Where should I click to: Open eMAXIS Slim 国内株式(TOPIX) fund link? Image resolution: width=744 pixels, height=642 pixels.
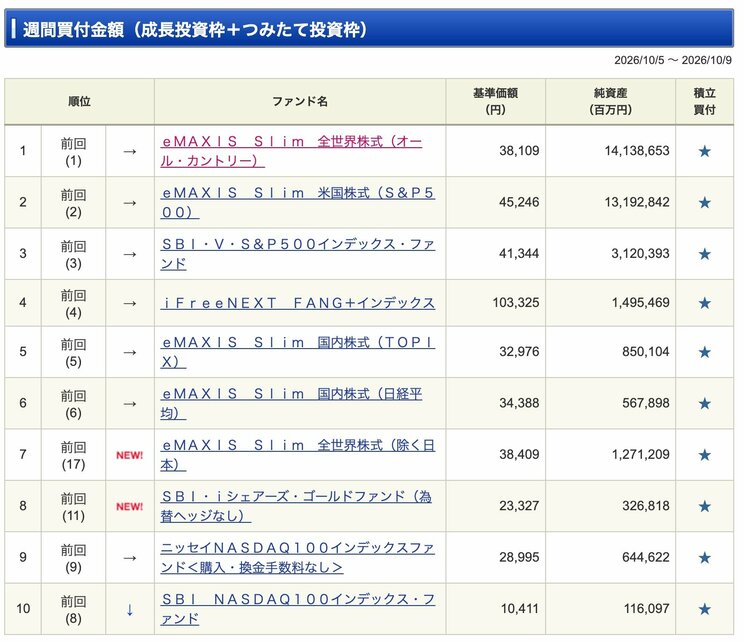[298, 352]
